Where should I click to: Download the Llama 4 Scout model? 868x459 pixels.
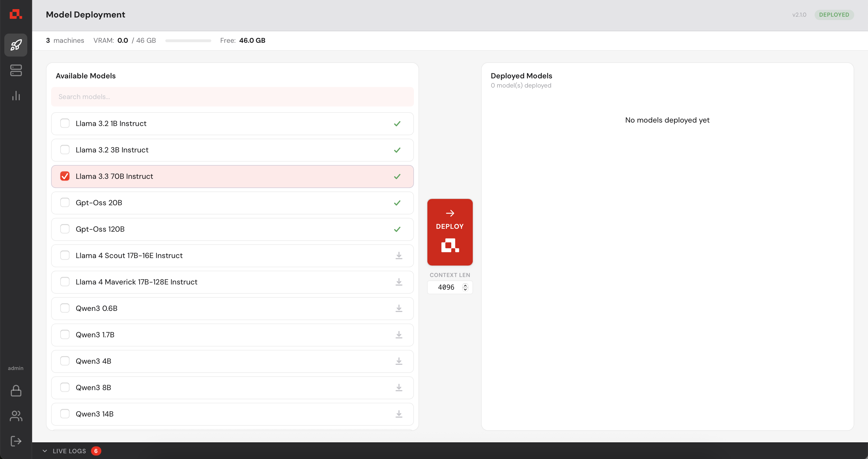[x=399, y=255]
